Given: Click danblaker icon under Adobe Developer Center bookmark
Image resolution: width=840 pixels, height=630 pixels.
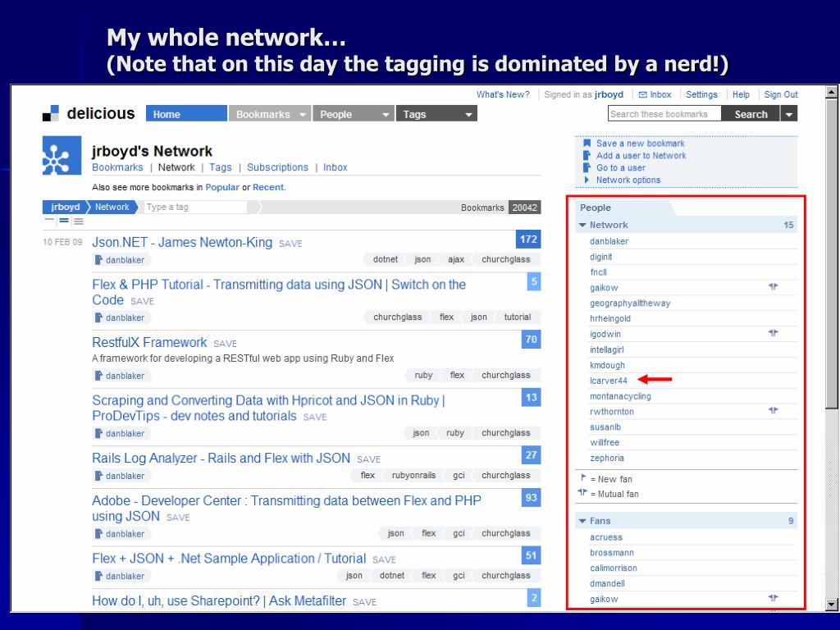Looking at the screenshot, I should click(98, 533).
